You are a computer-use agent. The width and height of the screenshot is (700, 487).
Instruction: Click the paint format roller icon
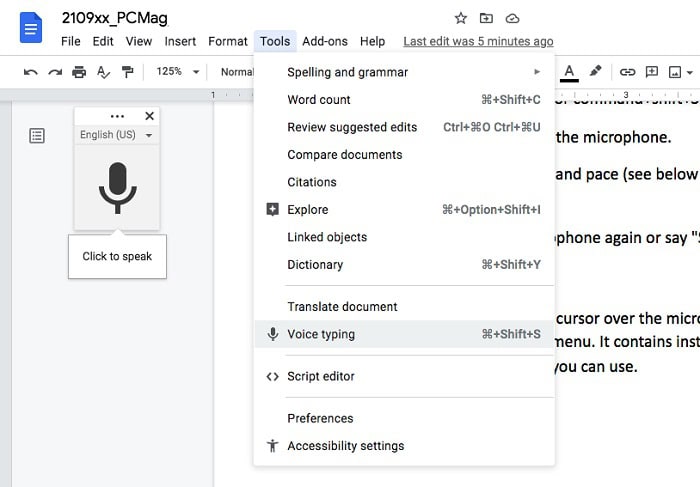click(x=127, y=72)
